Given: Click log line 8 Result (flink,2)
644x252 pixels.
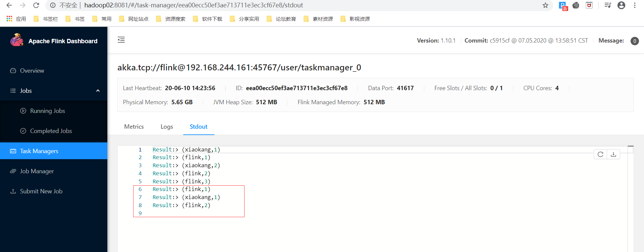Looking at the screenshot, I should tap(181, 205).
